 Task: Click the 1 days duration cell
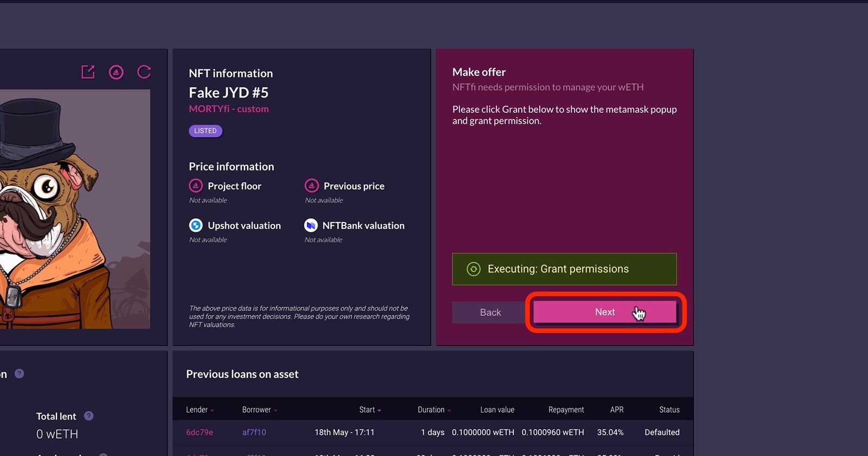432,432
